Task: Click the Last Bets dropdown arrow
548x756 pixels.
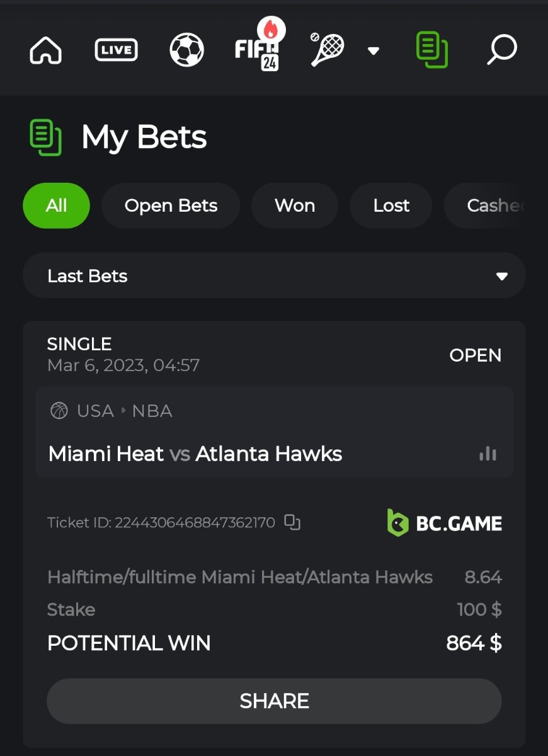Action: click(501, 276)
